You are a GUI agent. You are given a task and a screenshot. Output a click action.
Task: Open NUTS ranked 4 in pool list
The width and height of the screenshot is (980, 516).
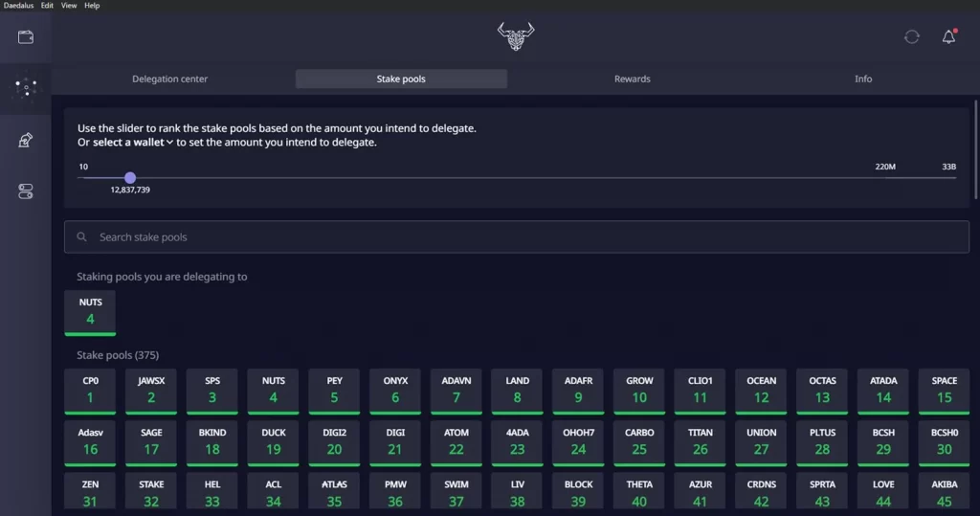(x=273, y=391)
